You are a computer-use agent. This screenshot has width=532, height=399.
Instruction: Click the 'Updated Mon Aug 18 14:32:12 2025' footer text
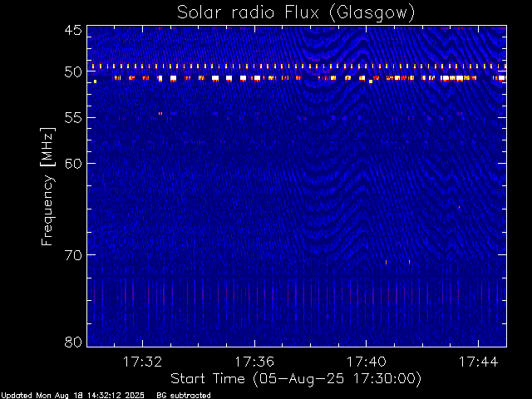[72, 396]
